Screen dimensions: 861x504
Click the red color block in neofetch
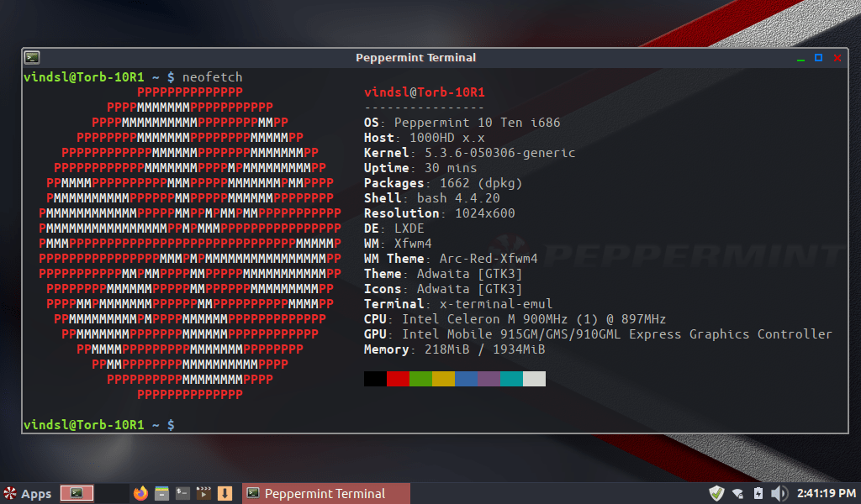[x=398, y=379]
